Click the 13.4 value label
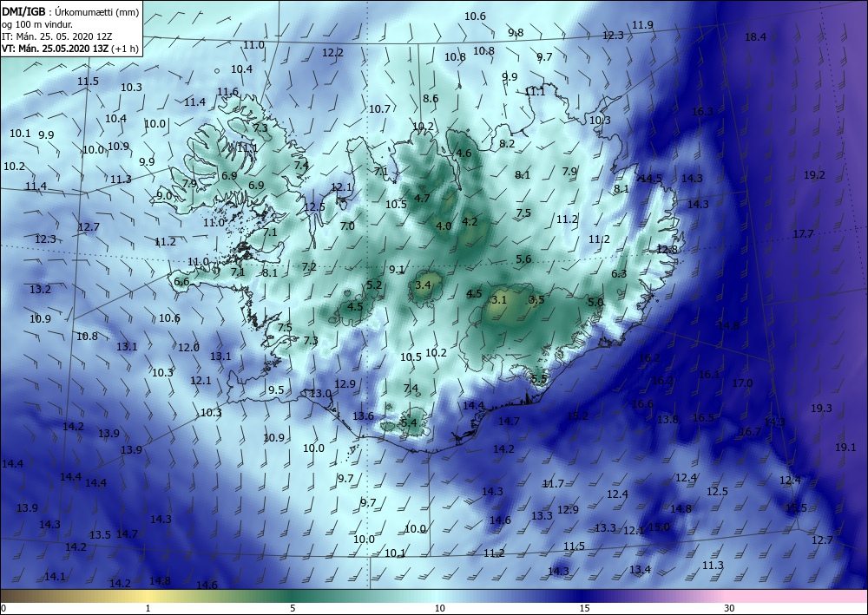868x615 pixels. (640, 569)
